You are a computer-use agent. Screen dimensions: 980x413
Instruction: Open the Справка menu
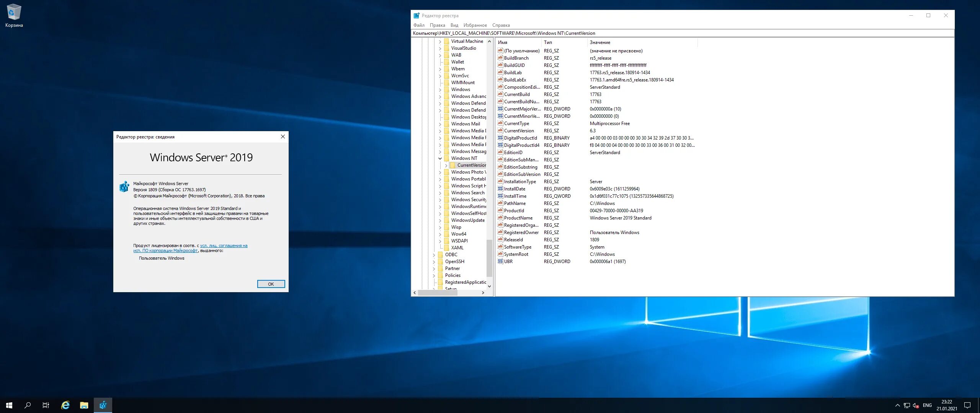(501, 25)
